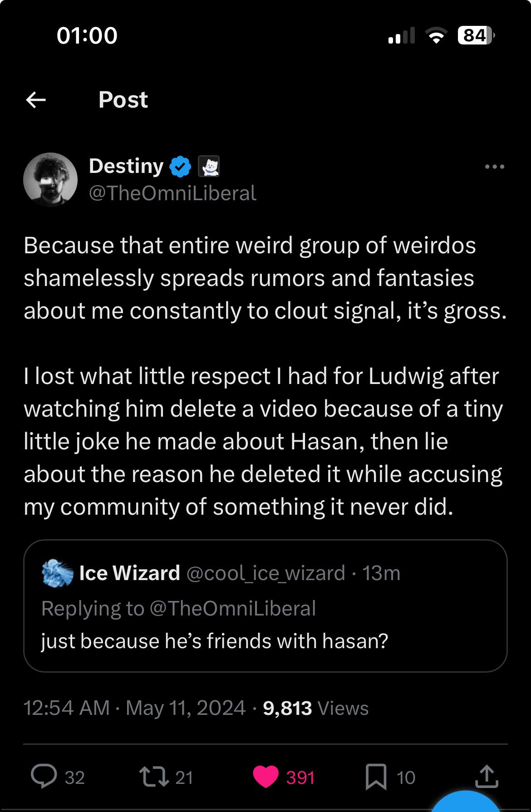Tap the share upload icon
Screen dimensions: 531x812
tap(487, 776)
